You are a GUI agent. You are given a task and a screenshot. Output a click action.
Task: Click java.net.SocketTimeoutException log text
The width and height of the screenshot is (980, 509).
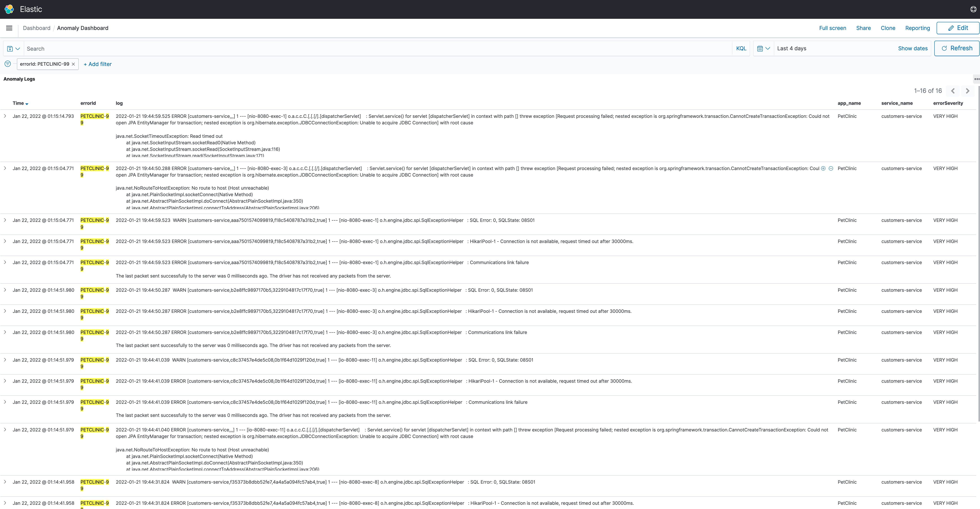coord(169,136)
